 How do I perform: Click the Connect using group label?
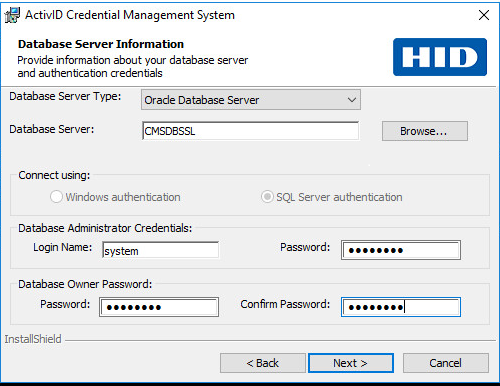(x=54, y=175)
